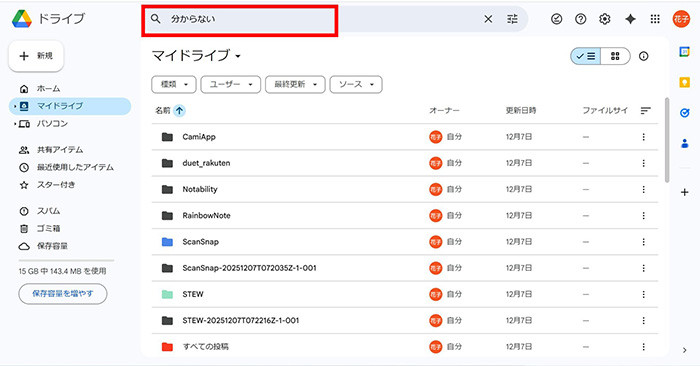
Task: Click the file list vertical scrollbar
Action: click(667, 140)
